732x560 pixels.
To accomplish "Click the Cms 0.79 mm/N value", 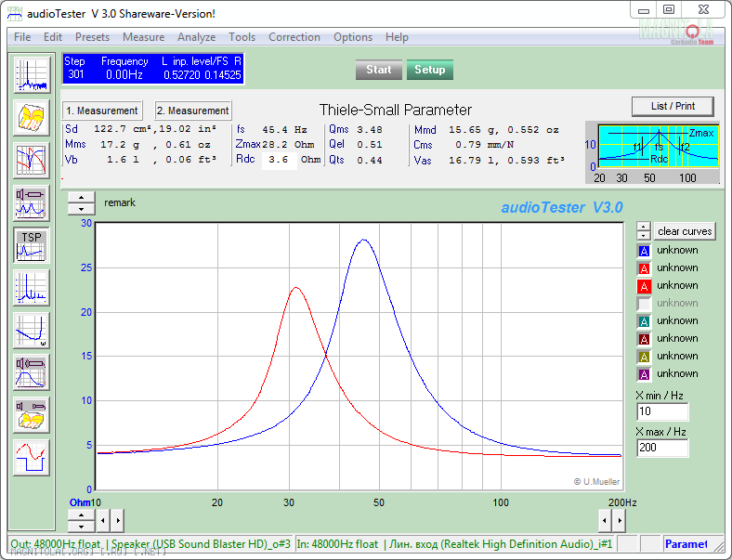I will tap(485, 145).
